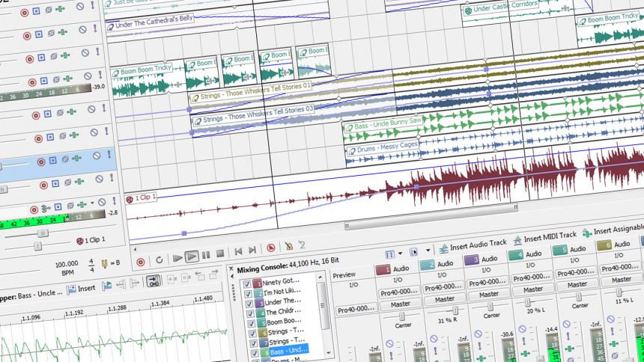
Task: Click Insert MIDI Track
Action: pyautogui.click(x=545, y=237)
